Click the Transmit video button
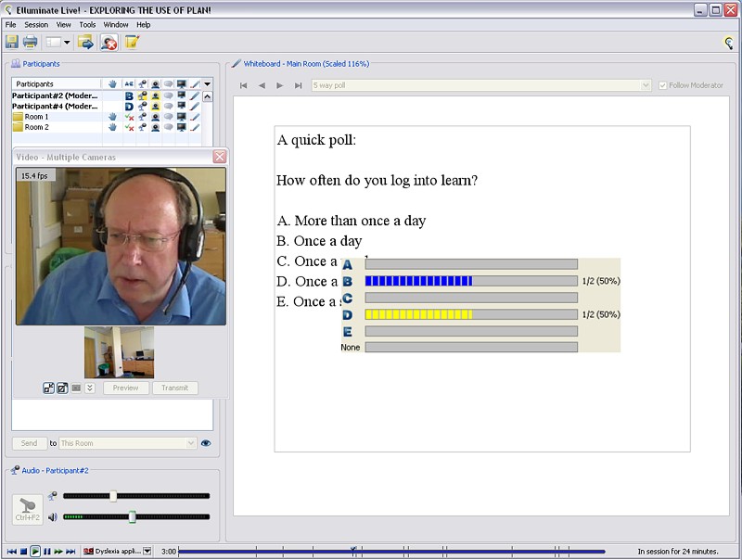742x560 pixels. point(174,388)
